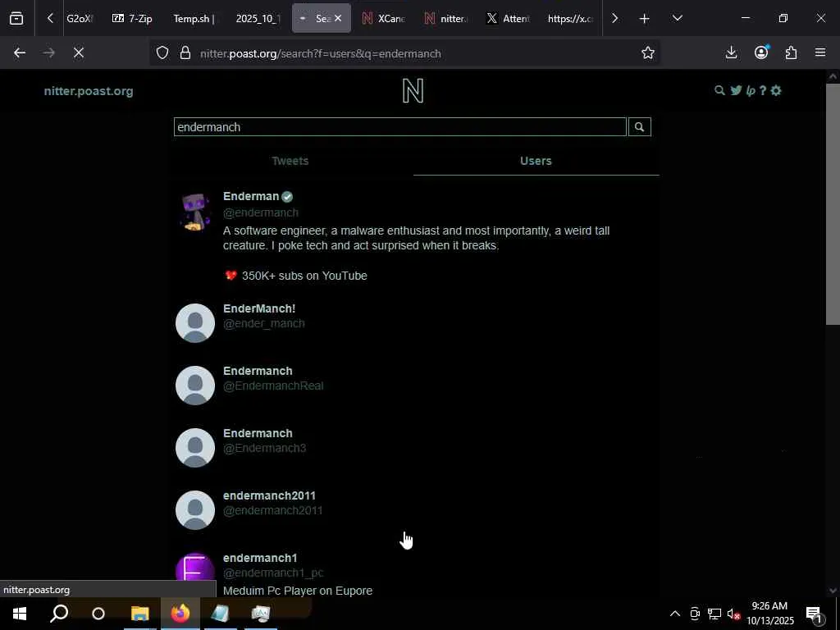Open the tracking protection shield icon
This screenshot has width=840, height=630.
click(162, 52)
